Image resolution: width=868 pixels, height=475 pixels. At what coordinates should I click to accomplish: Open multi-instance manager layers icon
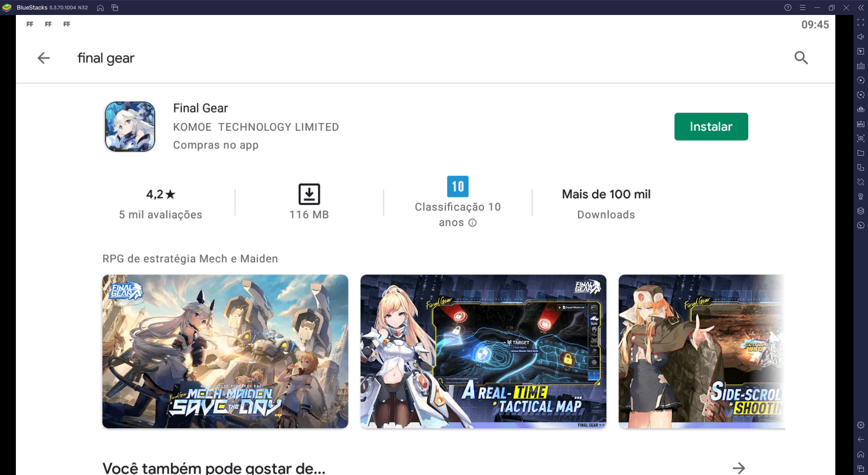(861, 211)
